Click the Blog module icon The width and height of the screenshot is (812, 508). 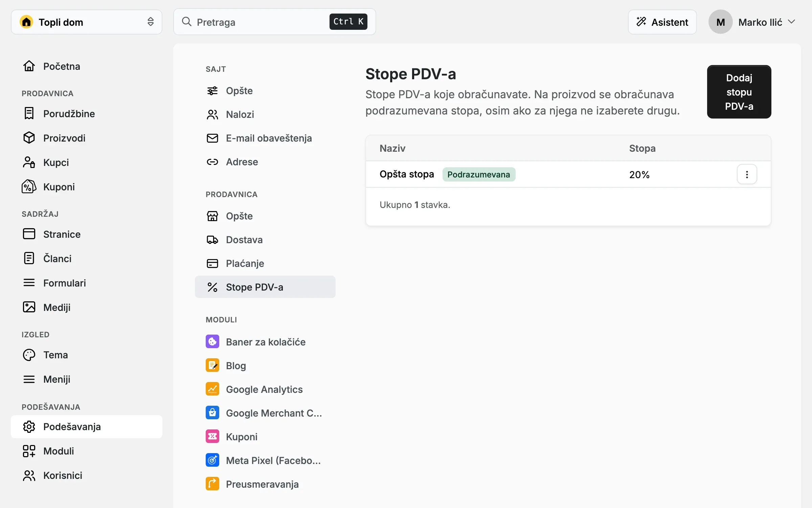212,365
